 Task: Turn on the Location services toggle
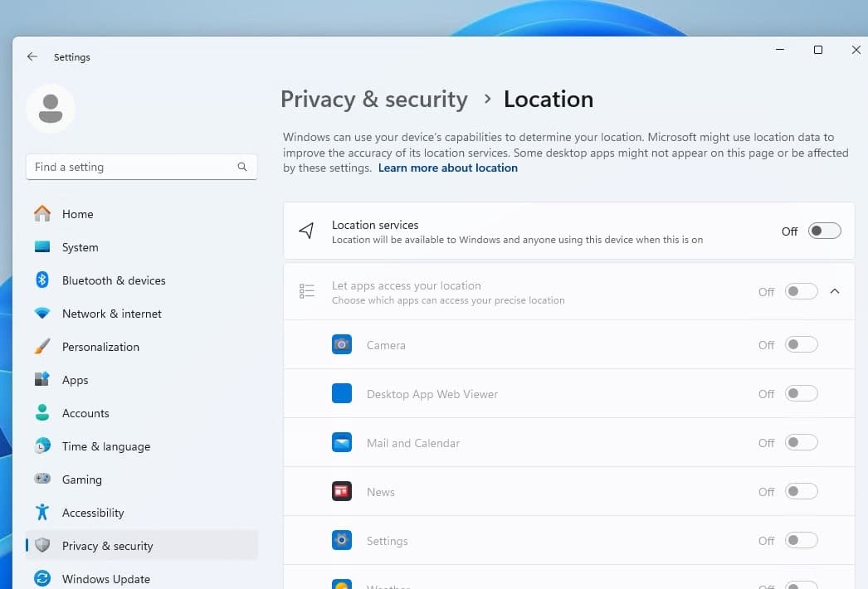pyautogui.click(x=824, y=231)
